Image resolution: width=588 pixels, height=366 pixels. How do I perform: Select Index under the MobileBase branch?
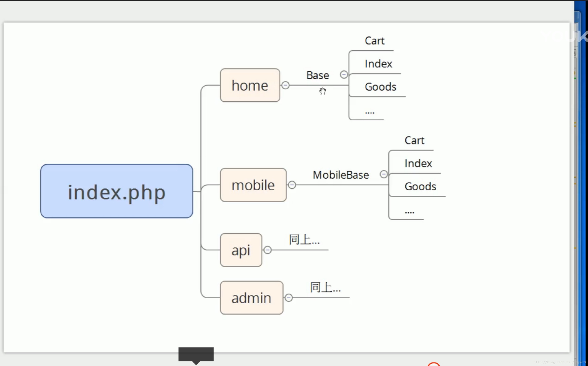pos(418,163)
